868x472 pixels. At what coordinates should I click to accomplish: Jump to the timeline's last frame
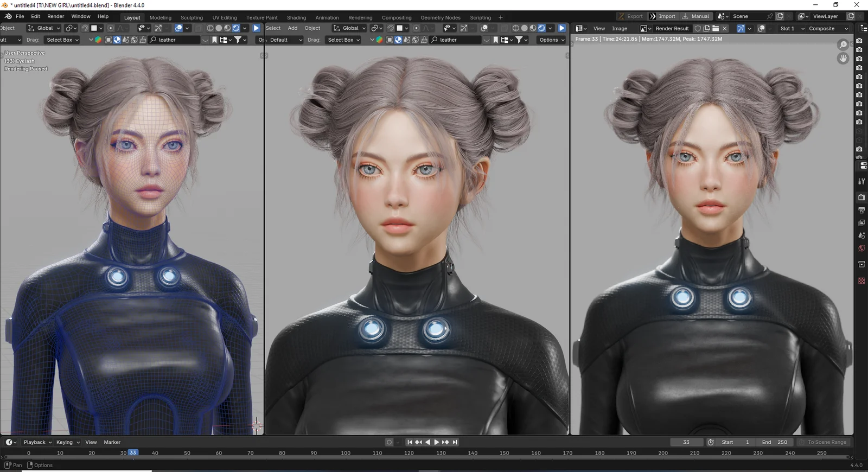455,442
